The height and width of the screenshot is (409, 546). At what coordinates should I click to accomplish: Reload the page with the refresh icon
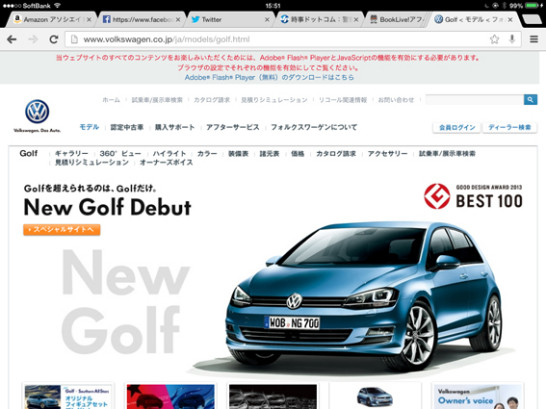54,39
